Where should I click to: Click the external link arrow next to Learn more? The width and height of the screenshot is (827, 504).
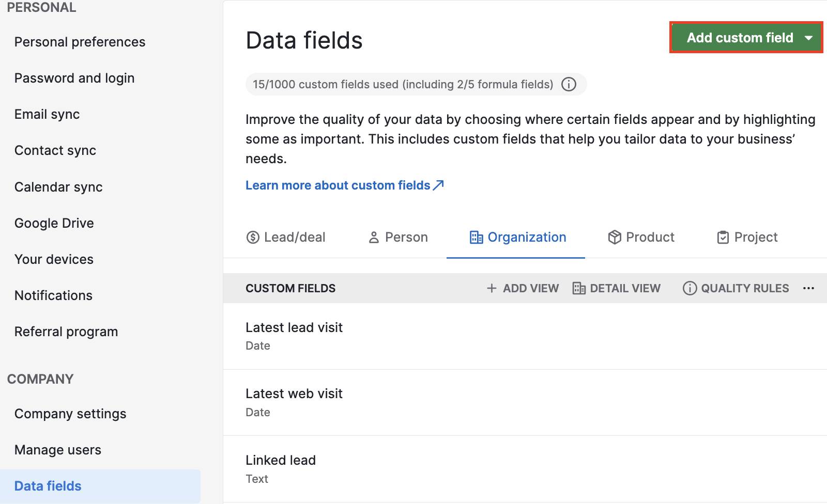[x=439, y=184]
